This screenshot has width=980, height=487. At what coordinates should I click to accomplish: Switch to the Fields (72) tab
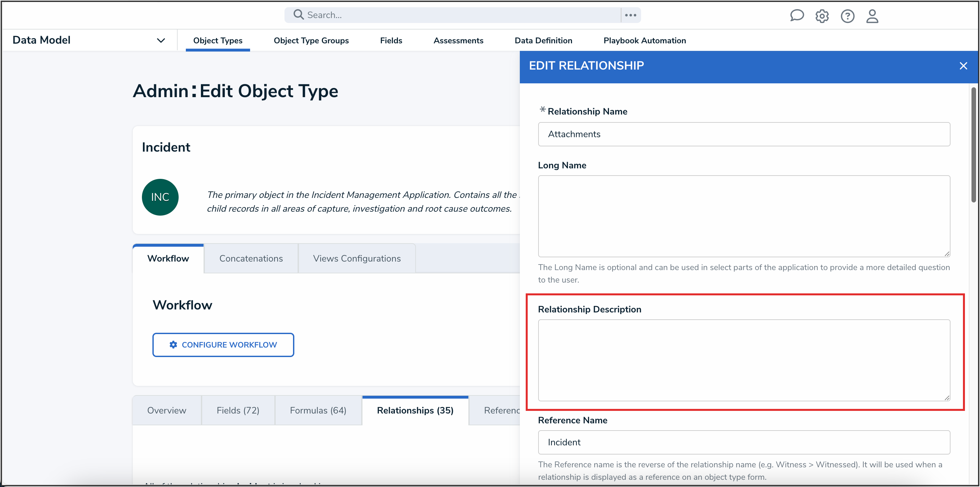click(x=238, y=411)
